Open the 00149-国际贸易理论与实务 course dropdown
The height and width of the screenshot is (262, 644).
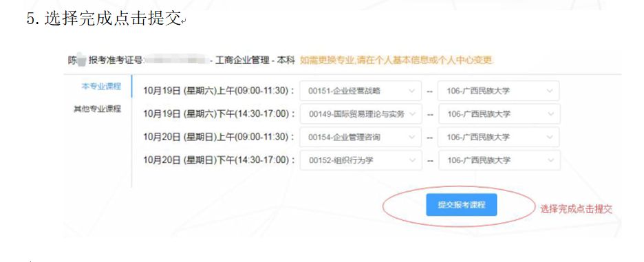click(x=361, y=114)
